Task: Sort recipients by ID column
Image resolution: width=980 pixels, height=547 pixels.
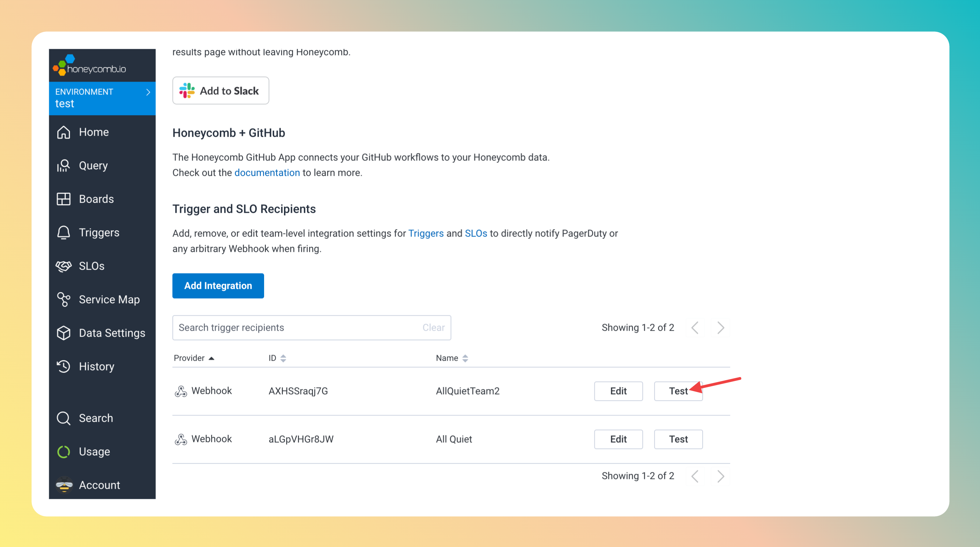Action: (x=277, y=358)
